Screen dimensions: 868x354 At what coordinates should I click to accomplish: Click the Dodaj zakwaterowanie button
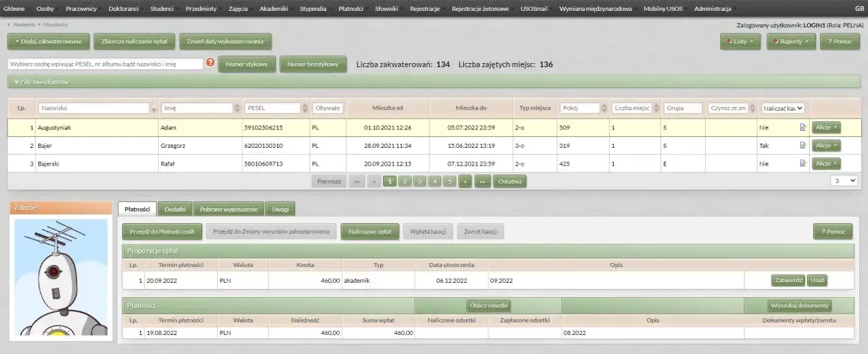[x=47, y=41]
